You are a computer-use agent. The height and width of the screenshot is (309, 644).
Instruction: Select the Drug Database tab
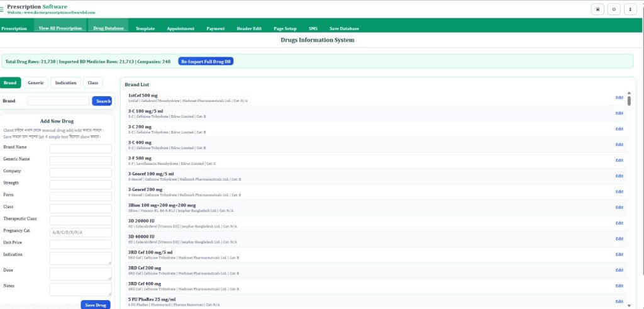pyautogui.click(x=108, y=28)
